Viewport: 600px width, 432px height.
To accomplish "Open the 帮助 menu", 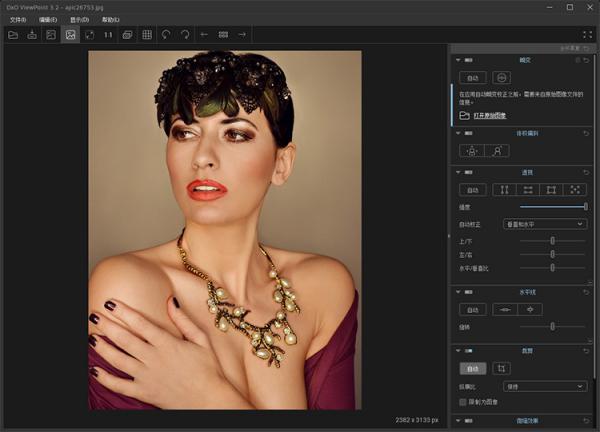I will [x=109, y=19].
